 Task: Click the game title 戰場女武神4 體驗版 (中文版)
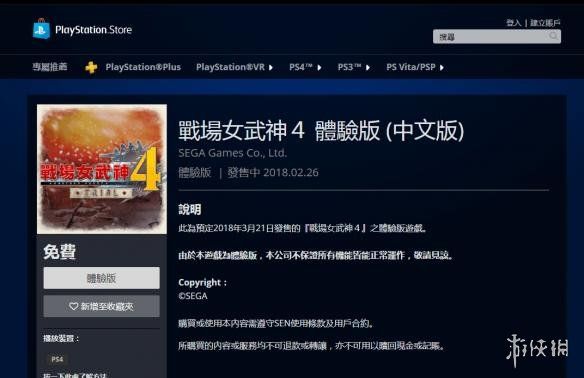click(x=321, y=131)
